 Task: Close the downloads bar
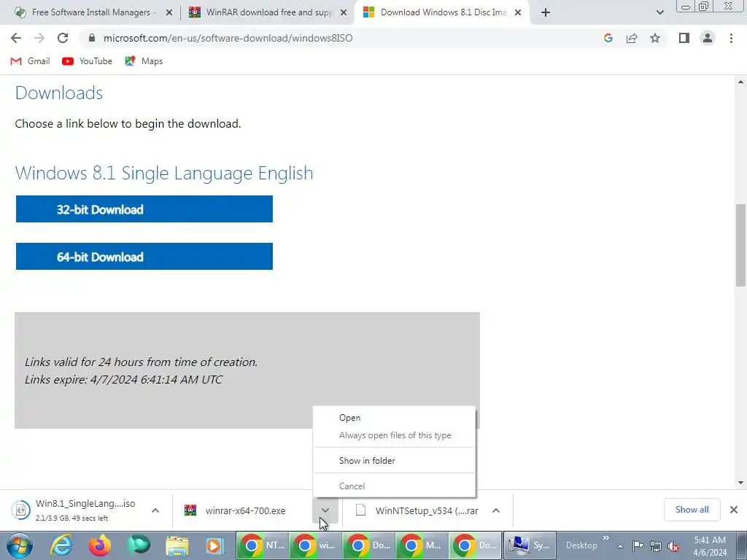click(x=734, y=510)
